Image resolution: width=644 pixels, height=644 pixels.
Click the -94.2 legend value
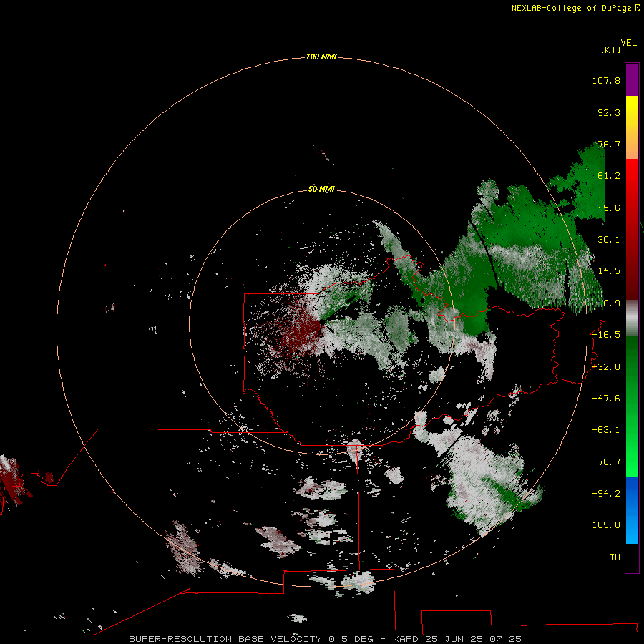tap(606, 494)
